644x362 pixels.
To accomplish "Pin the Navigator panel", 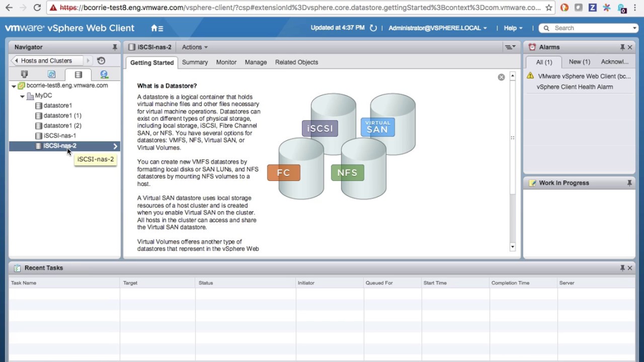I will coord(115,47).
